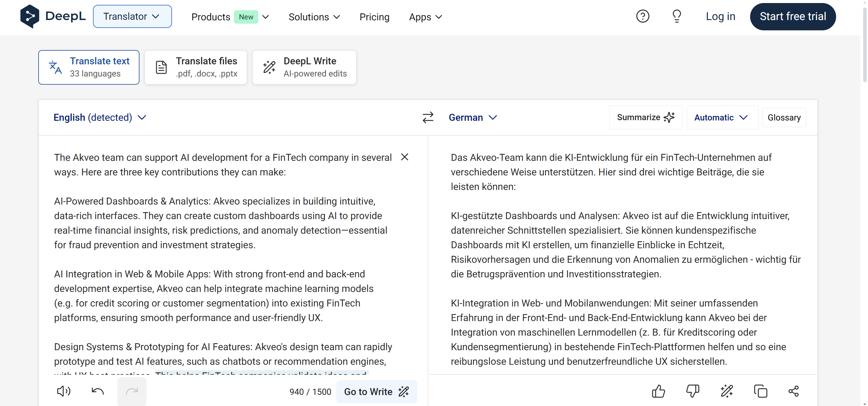Click the undo arrow icon
Viewport: 868px width, 406px height.
pos(98,391)
